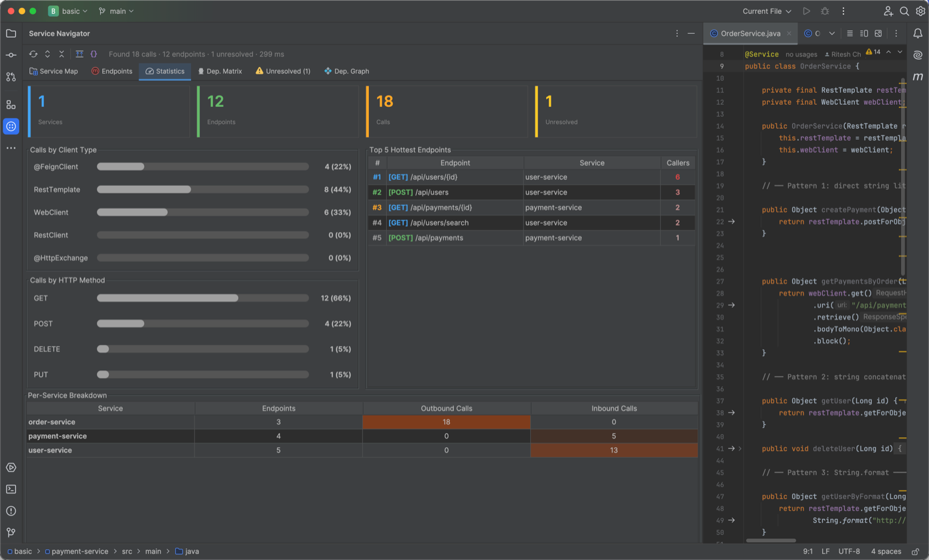Open the Notifications bell
The height and width of the screenshot is (560, 929).
pos(918,33)
